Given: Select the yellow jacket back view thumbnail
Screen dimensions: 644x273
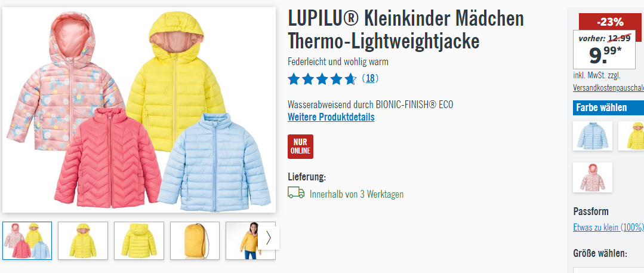Looking at the screenshot, I should [139, 241].
